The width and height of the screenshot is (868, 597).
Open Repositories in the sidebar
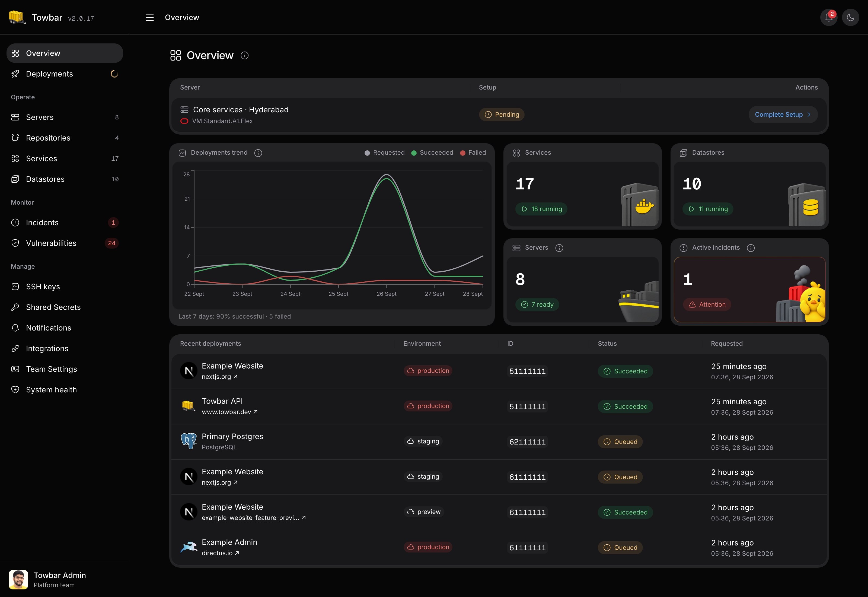(65, 138)
